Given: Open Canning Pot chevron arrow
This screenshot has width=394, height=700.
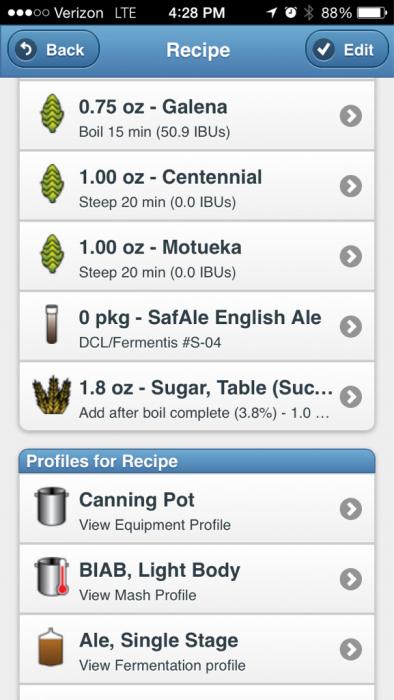Looking at the screenshot, I should coord(351,509).
